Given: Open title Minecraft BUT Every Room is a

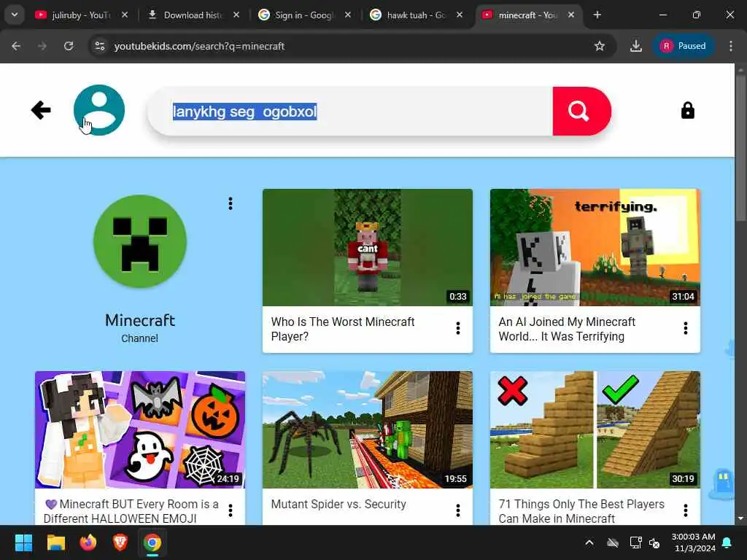Looking at the screenshot, I should (x=131, y=511).
